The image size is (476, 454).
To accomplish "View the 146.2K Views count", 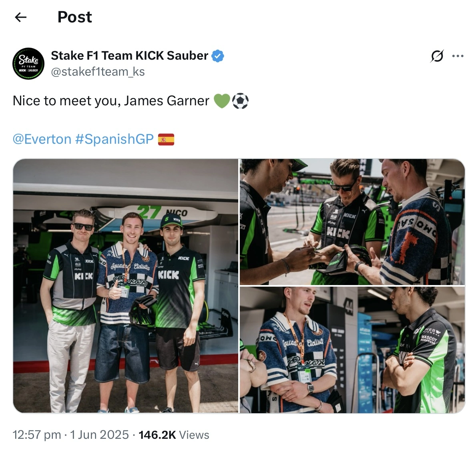I will 174,435.
